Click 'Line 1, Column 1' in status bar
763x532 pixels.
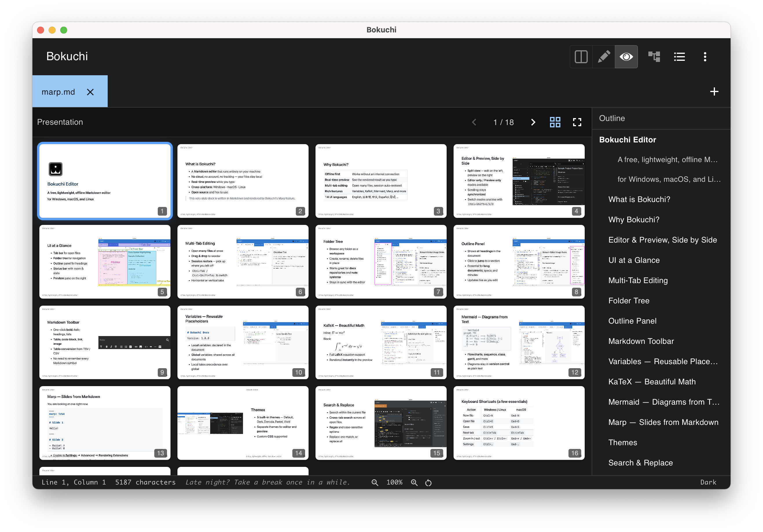click(74, 482)
